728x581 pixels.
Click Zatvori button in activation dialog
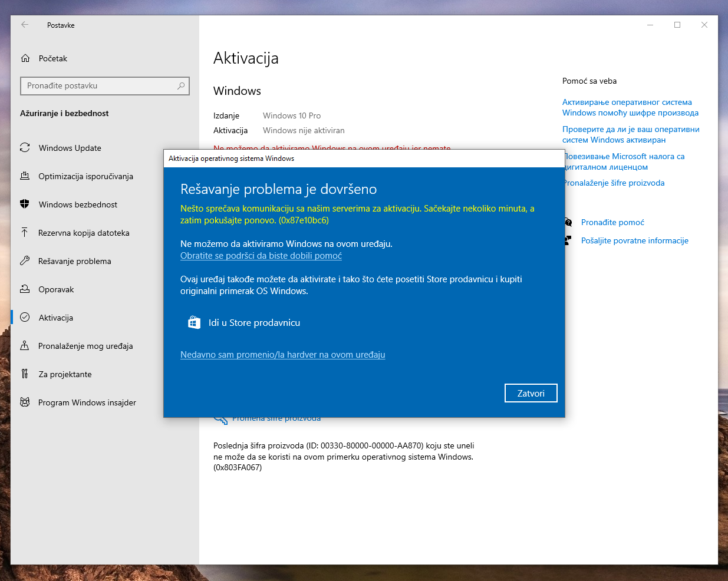click(x=531, y=393)
